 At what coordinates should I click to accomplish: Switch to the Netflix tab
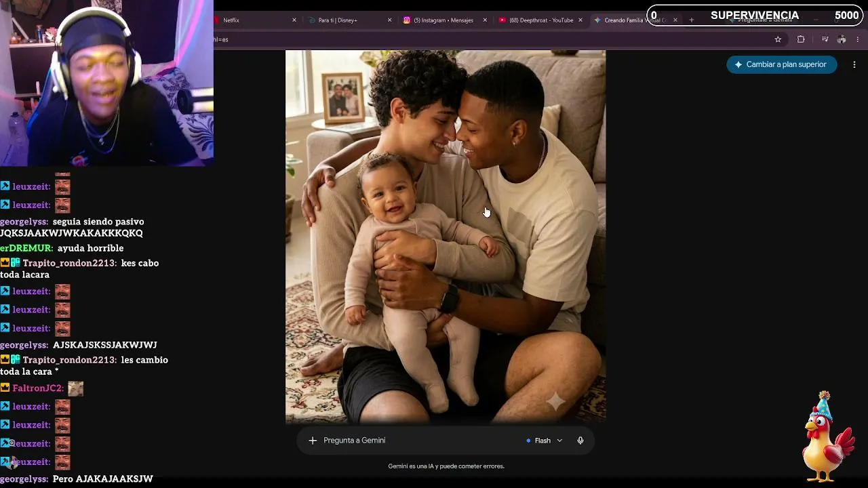pyautogui.click(x=254, y=20)
